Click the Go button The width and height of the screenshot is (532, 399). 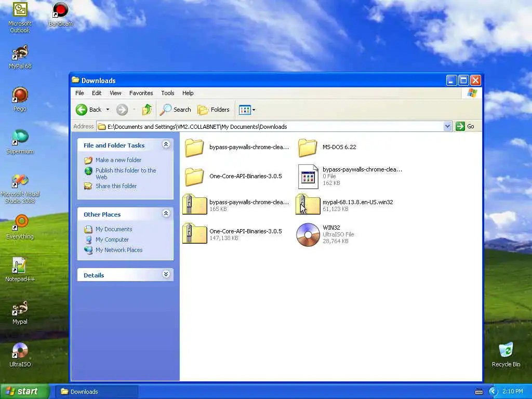[x=465, y=126]
